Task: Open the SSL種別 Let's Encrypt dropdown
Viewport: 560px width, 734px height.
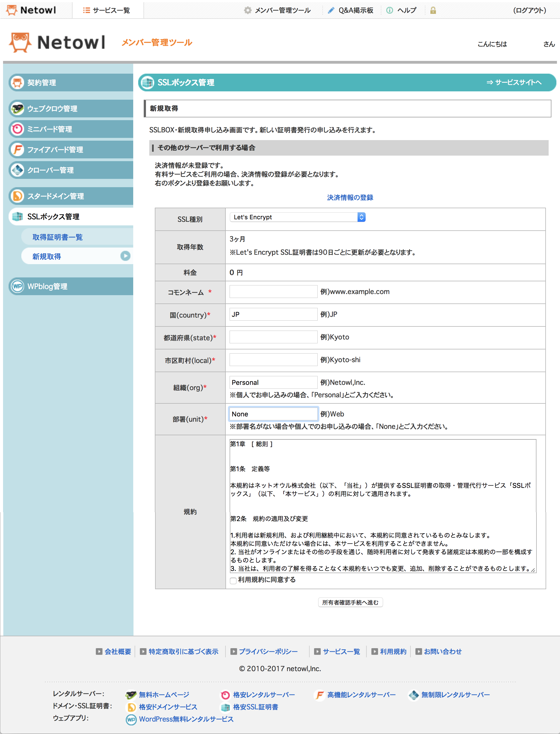Action: pyautogui.click(x=297, y=217)
